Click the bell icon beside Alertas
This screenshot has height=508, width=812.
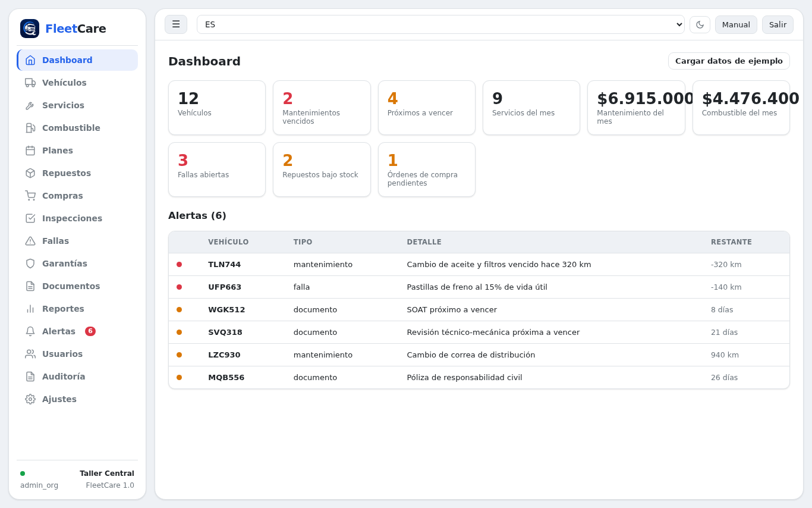point(30,331)
